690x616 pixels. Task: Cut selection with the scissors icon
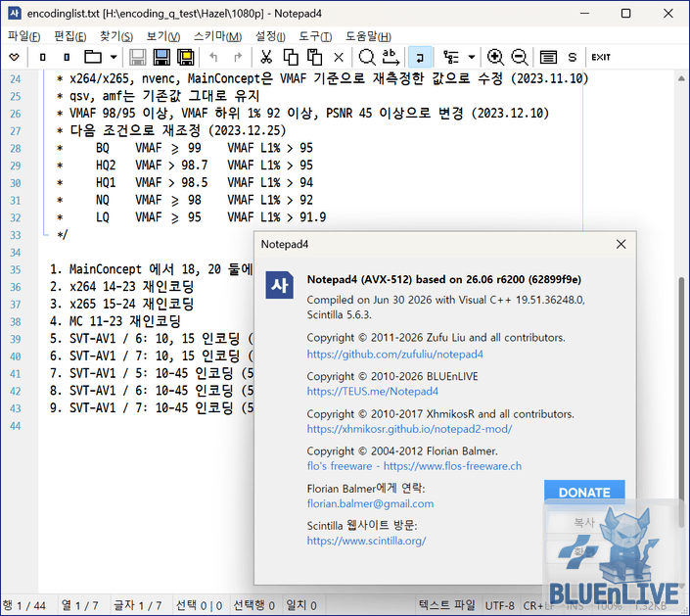pyautogui.click(x=266, y=57)
